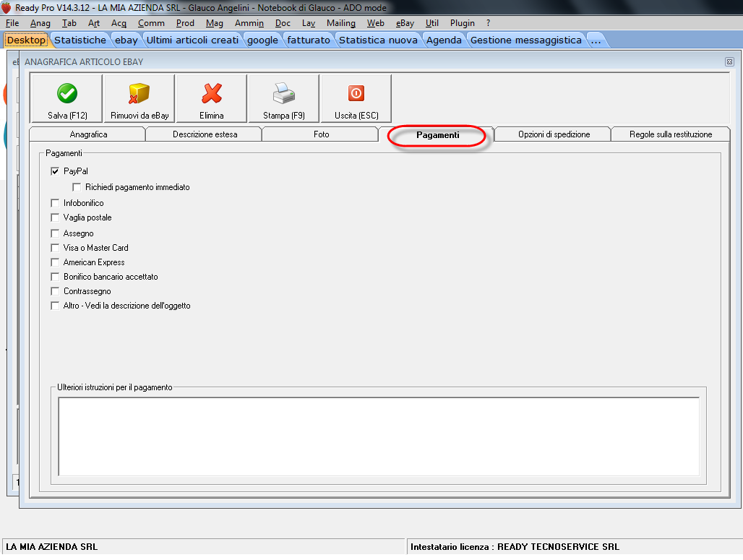743x560 pixels.
Task: Open the Mailing menu
Action: (x=340, y=23)
